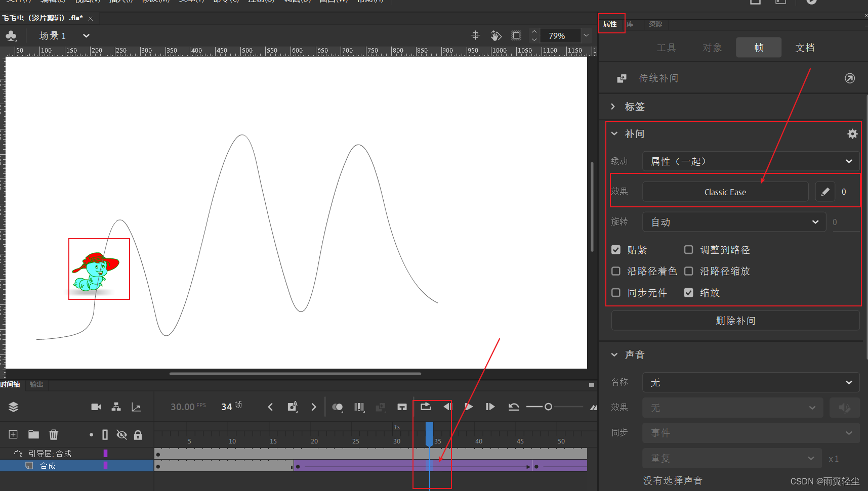Open the layer depth stack icon
Screen dimensions: 868x491
(14, 407)
